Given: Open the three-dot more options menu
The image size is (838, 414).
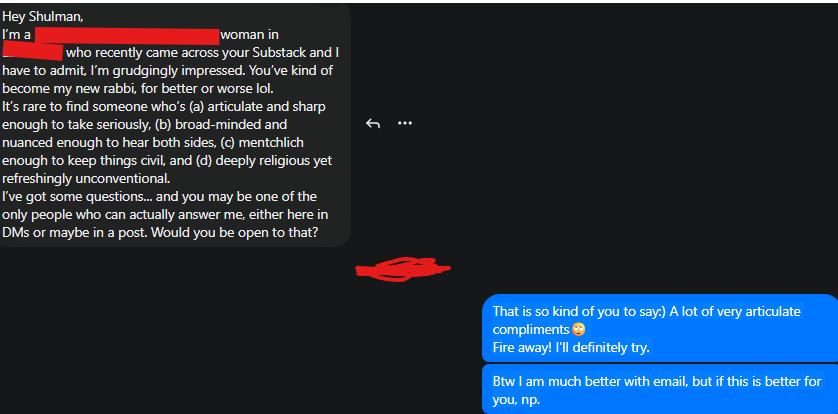Looking at the screenshot, I should [405, 124].
